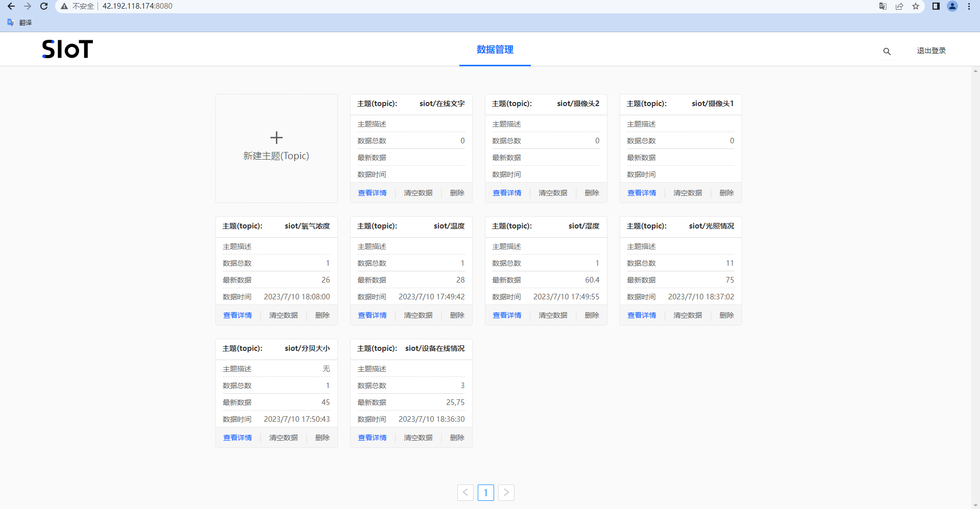View details of siot/摄像头2 topic
This screenshot has height=509, width=980.
click(x=507, y=193)
